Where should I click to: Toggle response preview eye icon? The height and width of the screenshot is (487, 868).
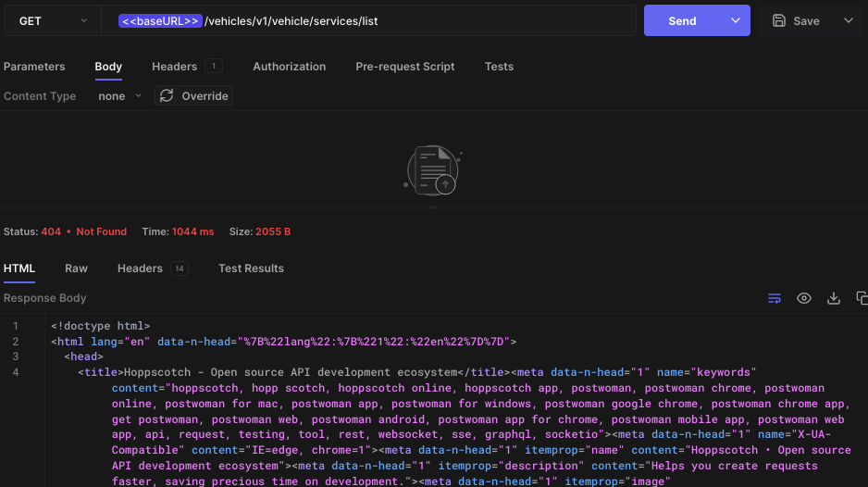(804, 298)
